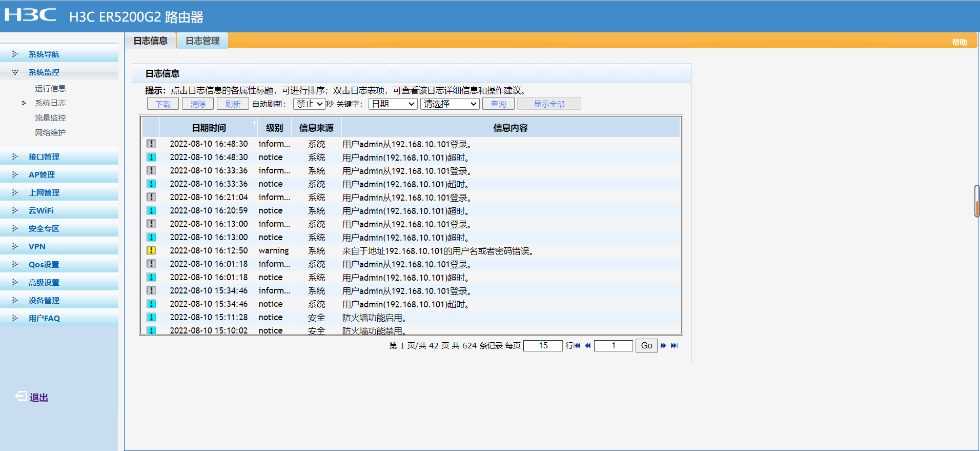Click the arrow icon beside AP管理
980x451 pixels.
click(15, 174)
